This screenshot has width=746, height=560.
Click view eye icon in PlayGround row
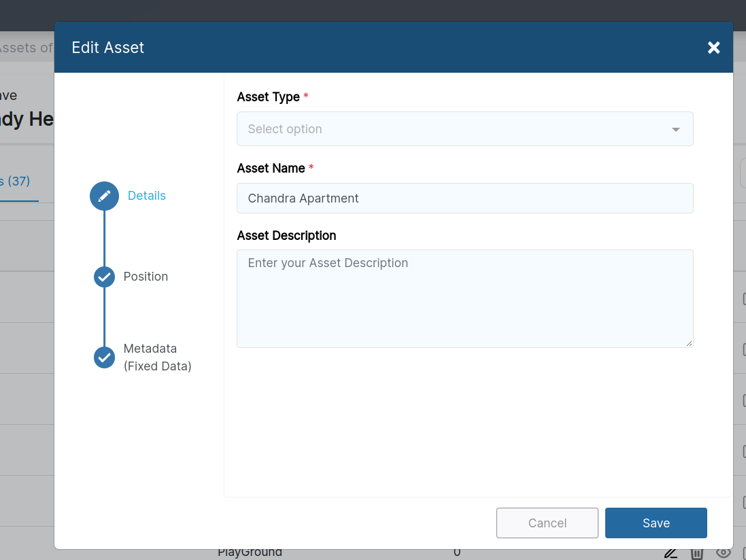723,553
